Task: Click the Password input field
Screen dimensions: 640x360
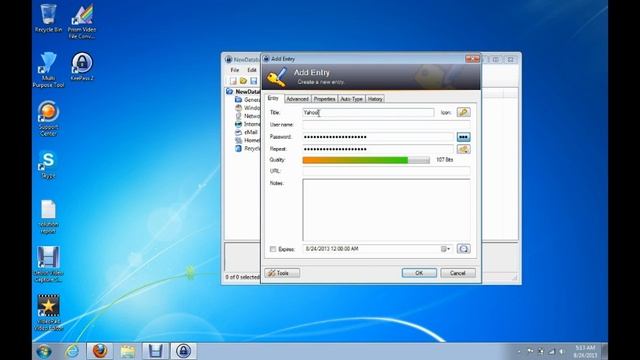Action: 378,137
